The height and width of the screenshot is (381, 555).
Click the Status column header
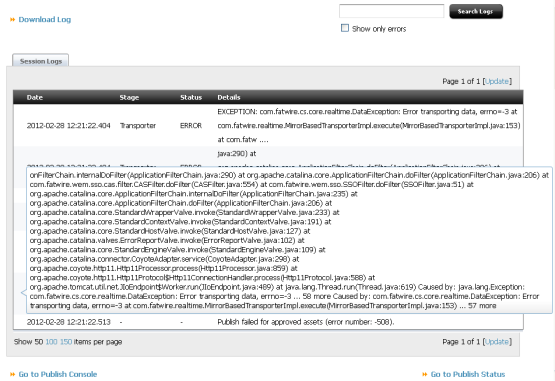pyautogui.click(x=191, y=97)
